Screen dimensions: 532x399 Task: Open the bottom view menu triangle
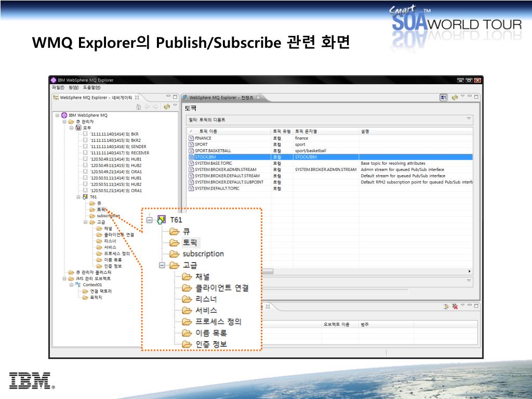[462, 305]
